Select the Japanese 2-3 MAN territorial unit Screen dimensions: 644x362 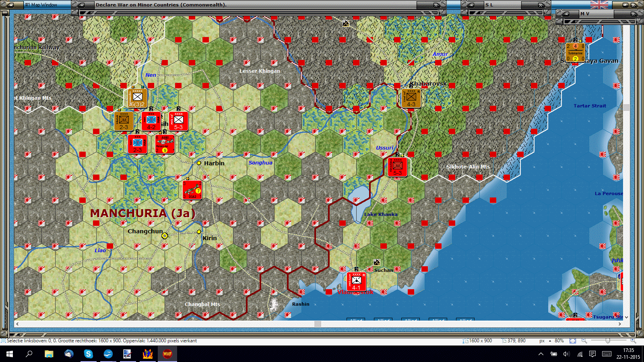click(x=137, y=144)
